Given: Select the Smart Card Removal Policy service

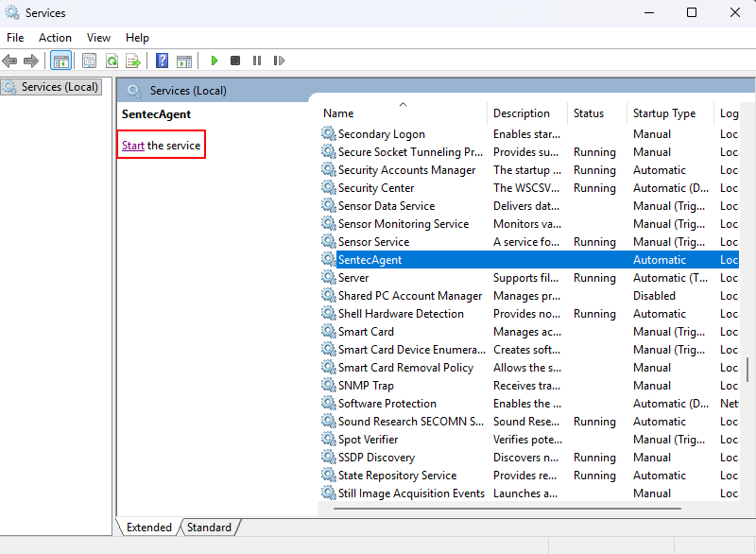Looking at the screenshot, I should 530,368.
